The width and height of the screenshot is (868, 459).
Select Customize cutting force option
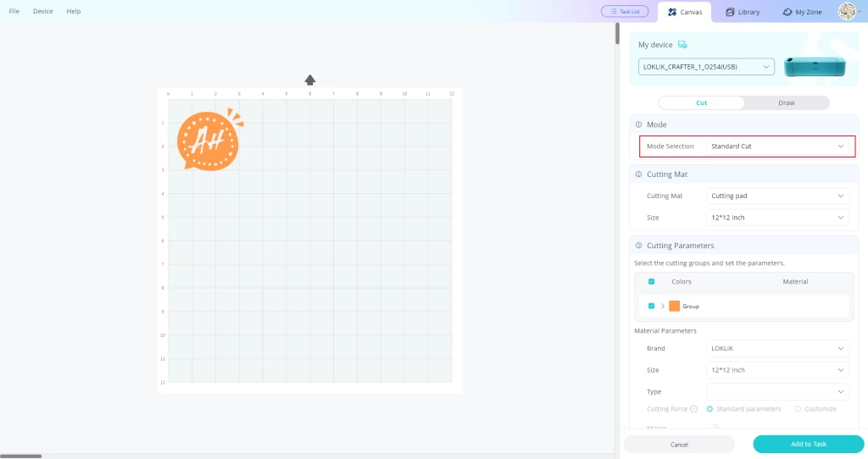[798, 409]
